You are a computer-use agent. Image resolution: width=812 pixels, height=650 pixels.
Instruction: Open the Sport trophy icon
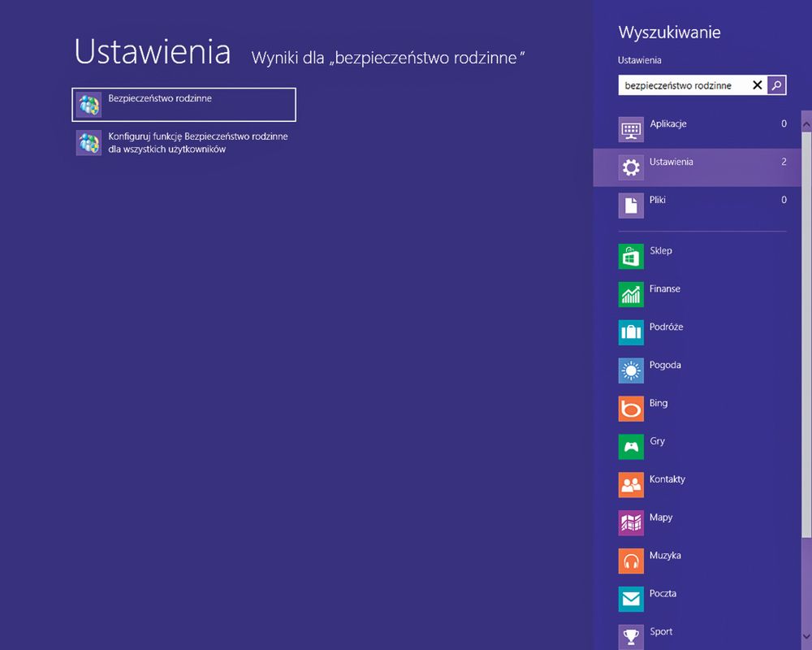coord(631,637)
